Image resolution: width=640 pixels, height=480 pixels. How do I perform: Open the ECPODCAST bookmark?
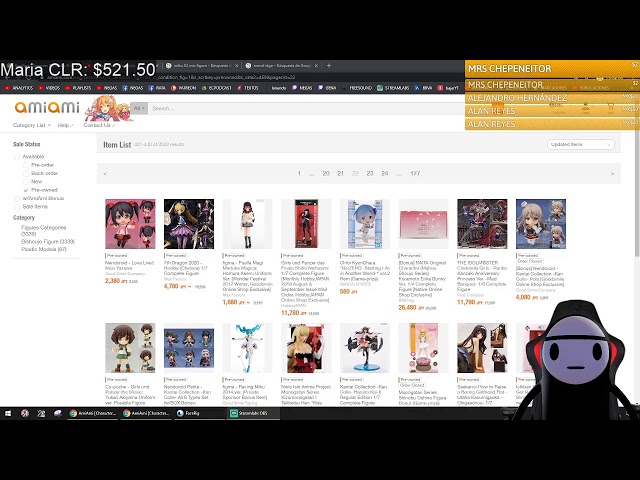click(216, 88)
